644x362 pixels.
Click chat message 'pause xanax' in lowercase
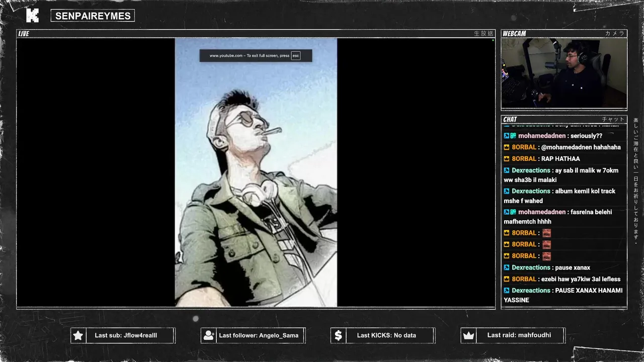(x=573, y=267)
